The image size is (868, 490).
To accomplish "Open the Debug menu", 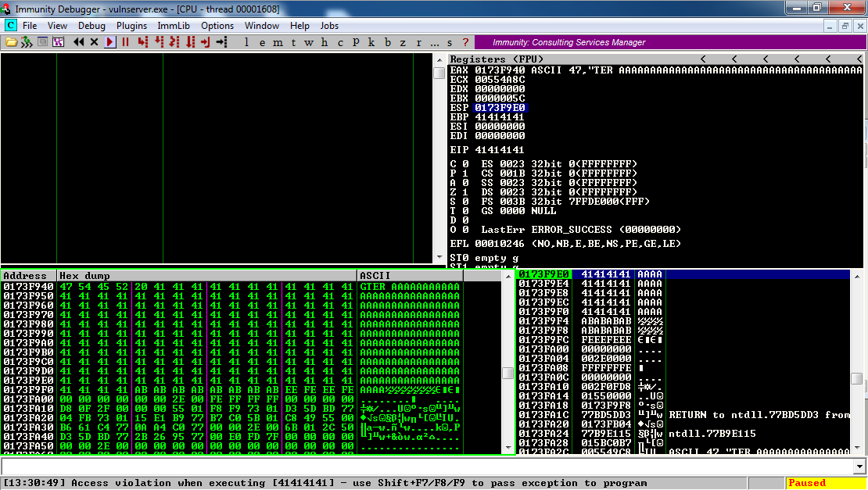I will (91, 26).
